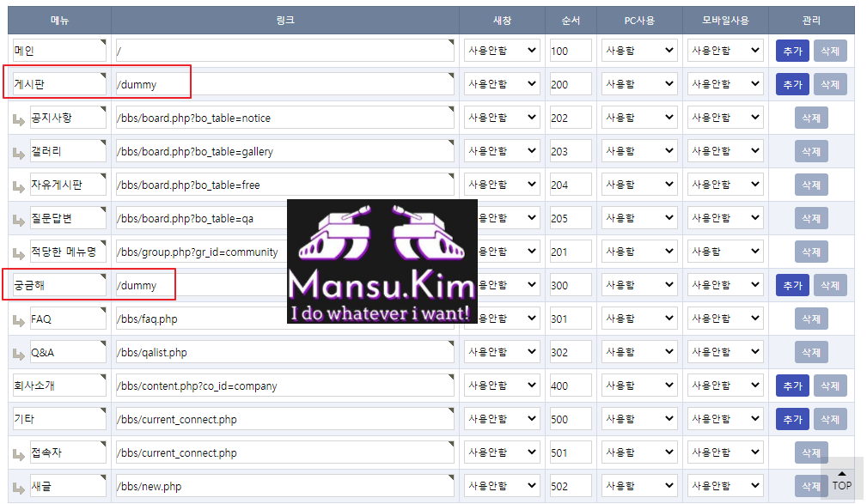Click the 회사소개 menu name field
The height and width of the screenshot is (504, 867).
coord(59,386)
